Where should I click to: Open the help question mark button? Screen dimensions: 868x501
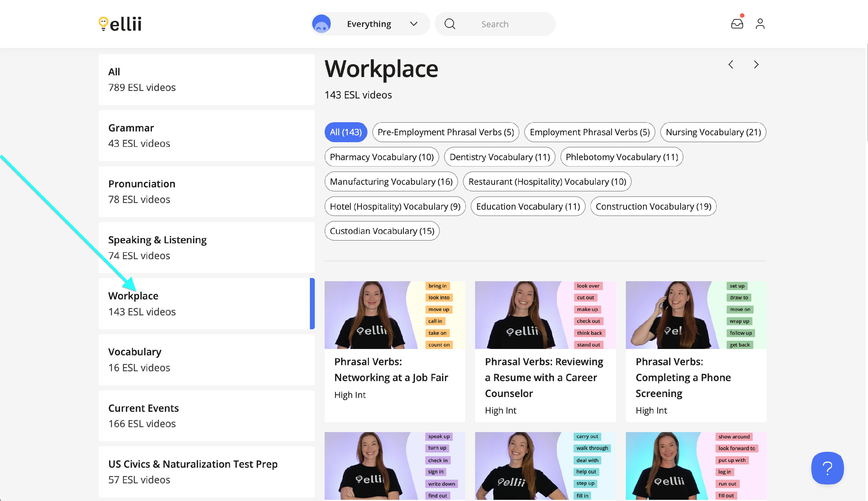[827, 468]
